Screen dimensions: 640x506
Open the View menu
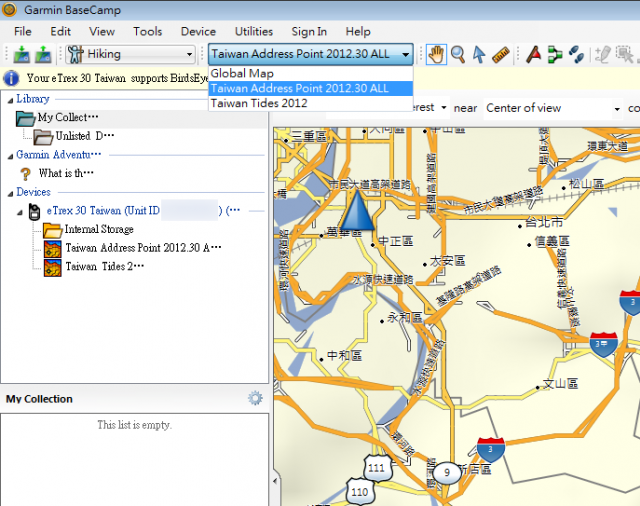point(102,31)
